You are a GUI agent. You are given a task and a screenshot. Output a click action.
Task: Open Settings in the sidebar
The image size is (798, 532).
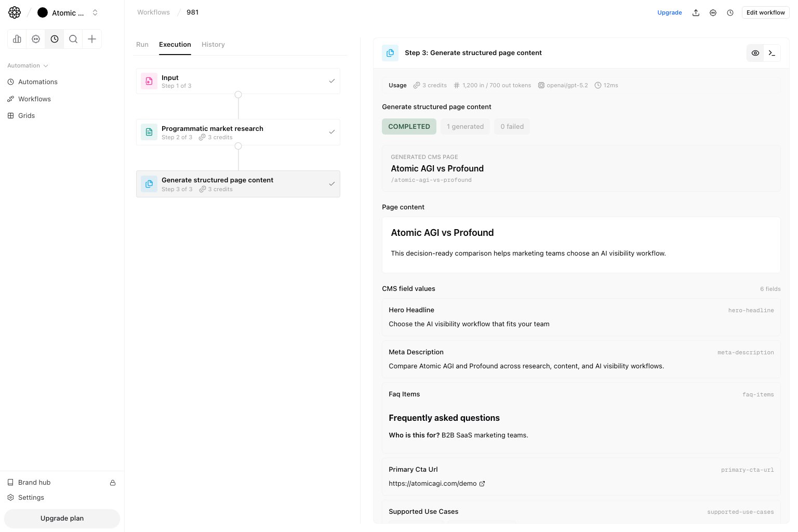tap(31, 497)
